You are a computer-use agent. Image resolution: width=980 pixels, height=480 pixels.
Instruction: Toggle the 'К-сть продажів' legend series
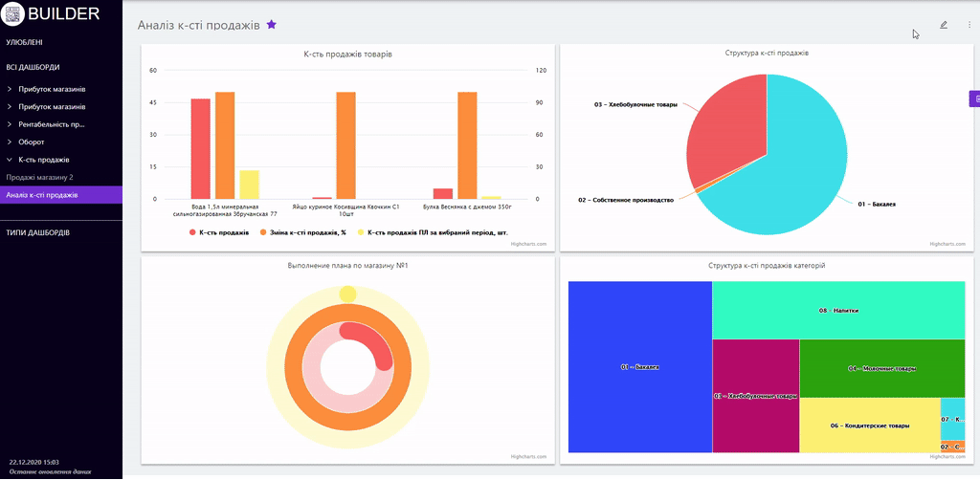(220, 232)
